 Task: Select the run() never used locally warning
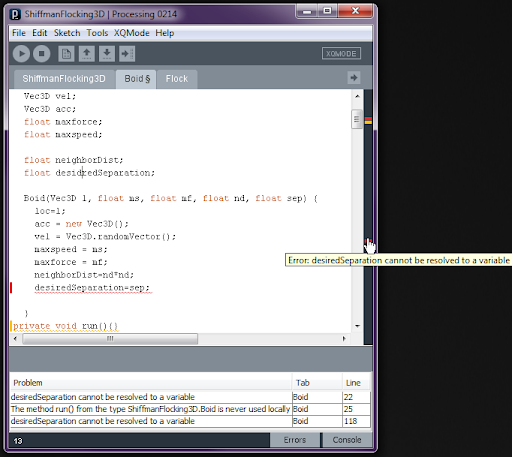[x=190, y=409]
